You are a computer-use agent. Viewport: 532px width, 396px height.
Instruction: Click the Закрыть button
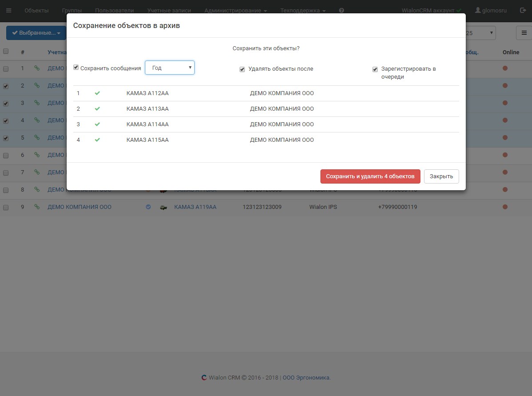[x=441, y=176]
